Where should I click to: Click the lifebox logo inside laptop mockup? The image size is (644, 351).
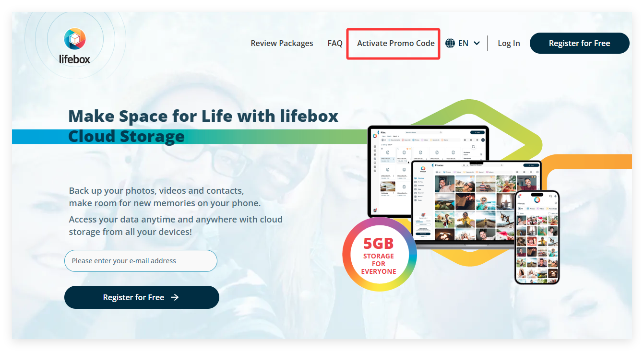tap(423, 170)
